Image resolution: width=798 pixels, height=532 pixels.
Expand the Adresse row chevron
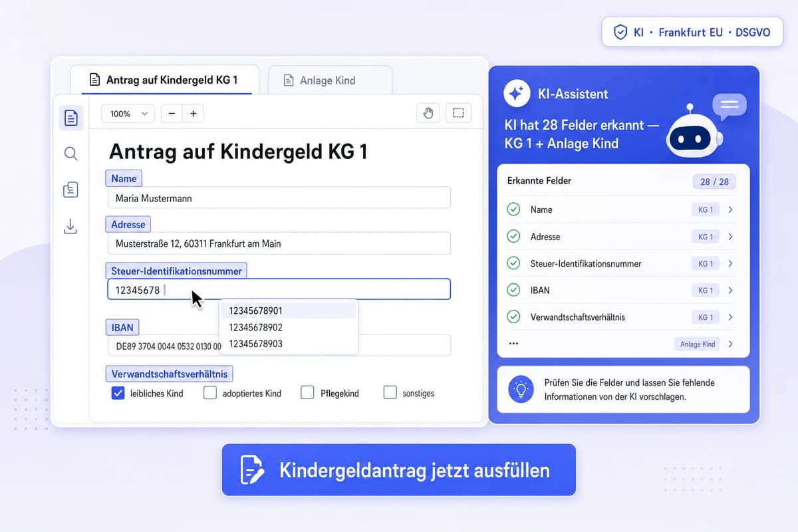pos(730,237)
